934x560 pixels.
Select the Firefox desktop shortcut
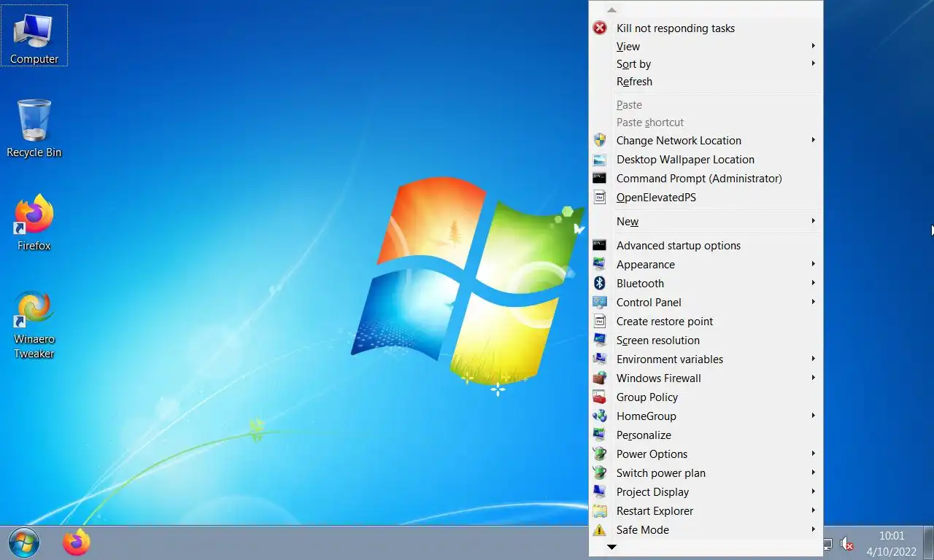coord(34,222)
